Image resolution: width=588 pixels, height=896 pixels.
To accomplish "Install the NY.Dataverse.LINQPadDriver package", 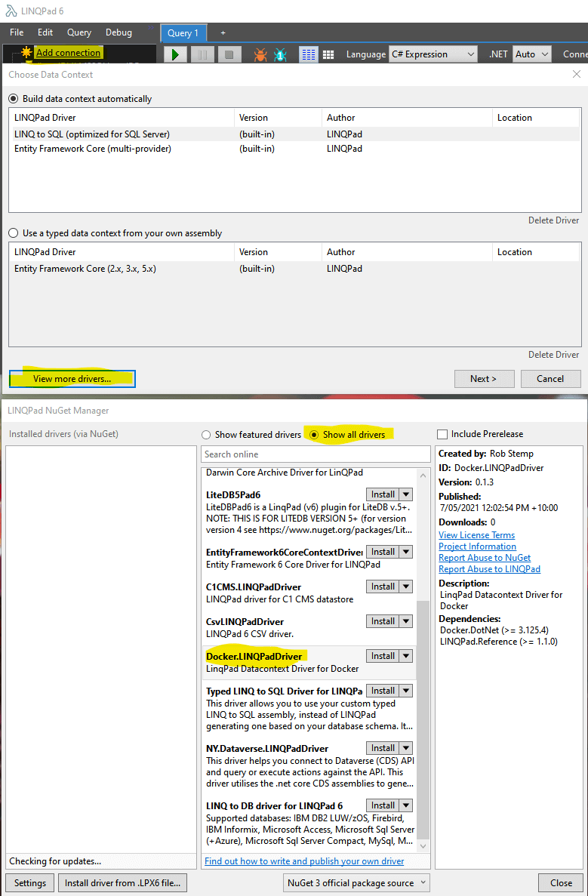I will point(382,748).
